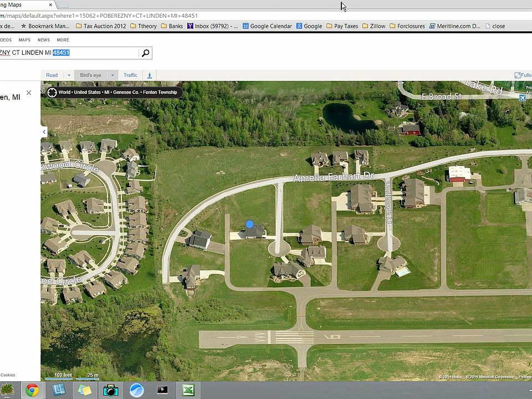The height and width of the screenshot is (399, 532).
Task: Open Zillow bookmark folder
Action: pyautogui.click(x=374, y=26)
